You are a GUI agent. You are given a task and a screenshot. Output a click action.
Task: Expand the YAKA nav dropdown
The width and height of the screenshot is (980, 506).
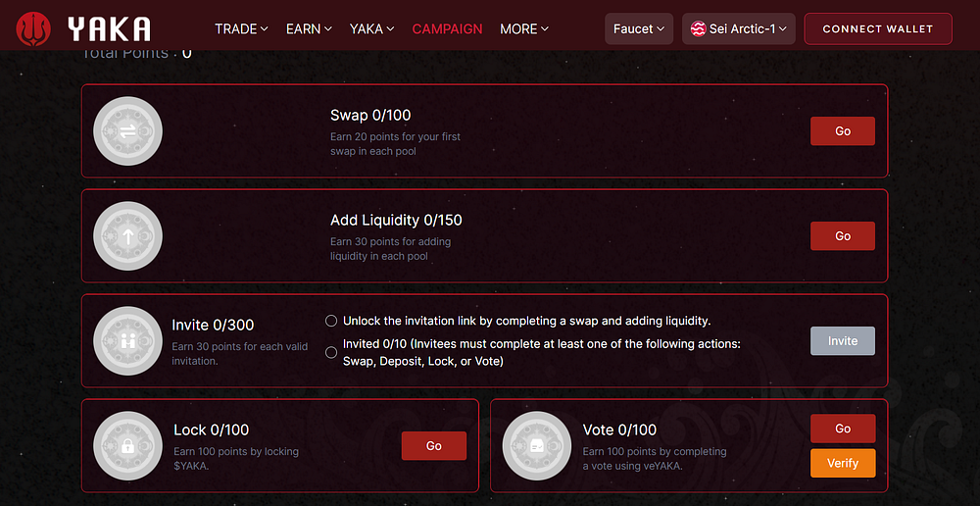click(x=371, y=28)
